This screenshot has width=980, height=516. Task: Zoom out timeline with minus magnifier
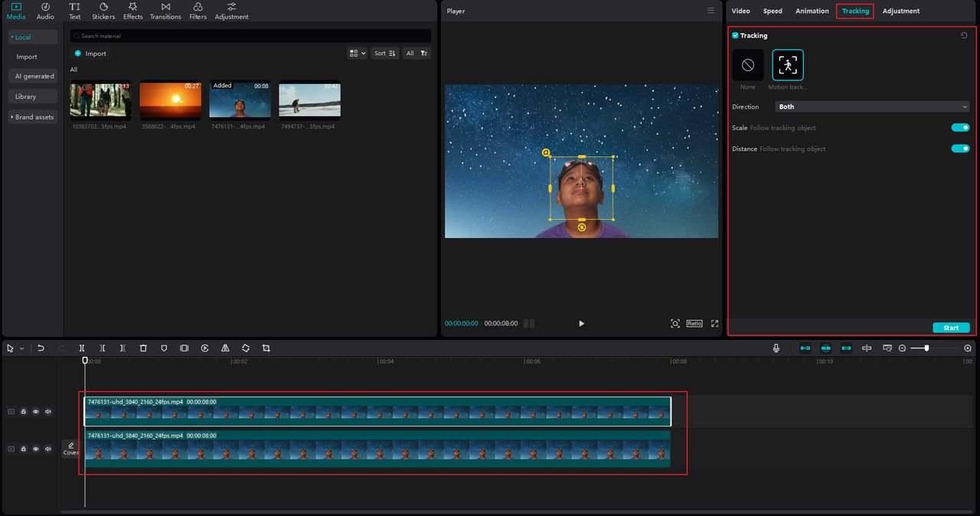click(902, 348)
